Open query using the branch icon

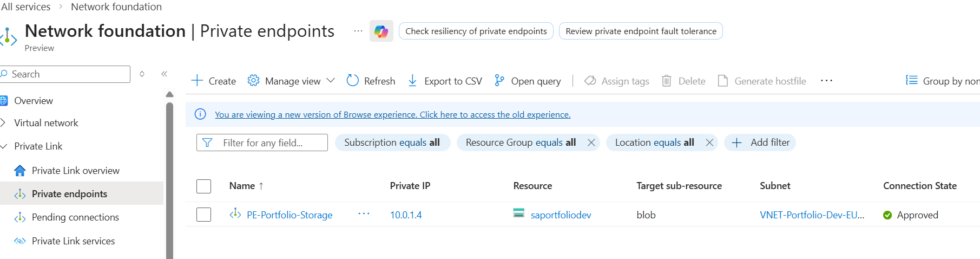tap(499, 81)
